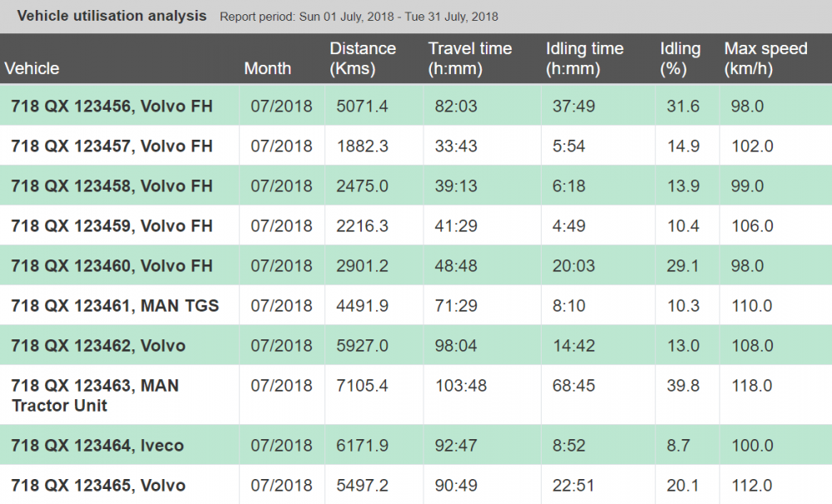
Task: Click idling percentage 39.8
Action: tap(683, 386)
